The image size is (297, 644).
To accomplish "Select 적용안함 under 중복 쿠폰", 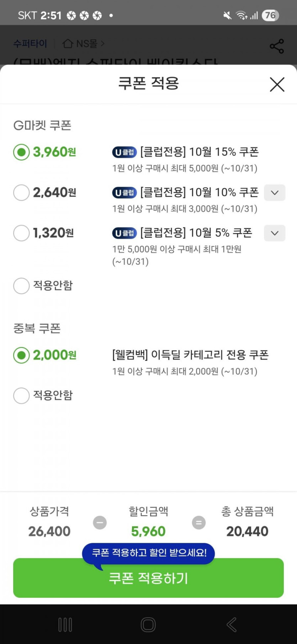I will click(21, 396).
